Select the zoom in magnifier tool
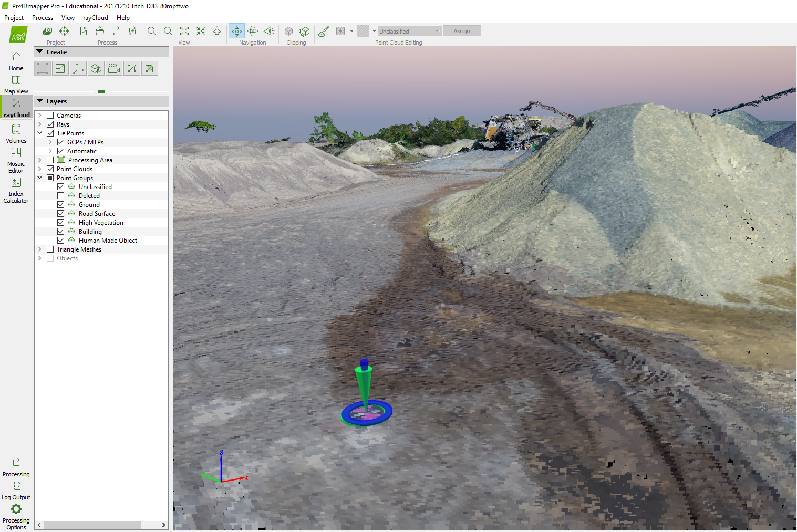The image size is (797, 532). point(152,30)
